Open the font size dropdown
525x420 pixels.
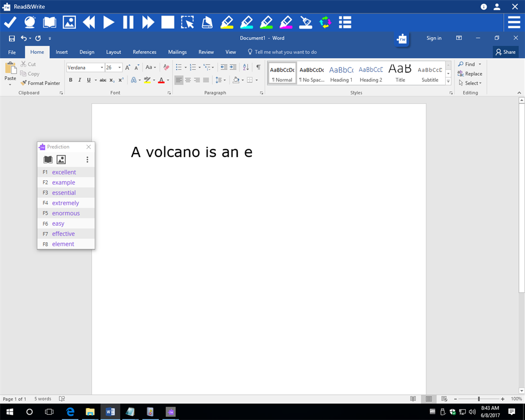tap(120, 68)
